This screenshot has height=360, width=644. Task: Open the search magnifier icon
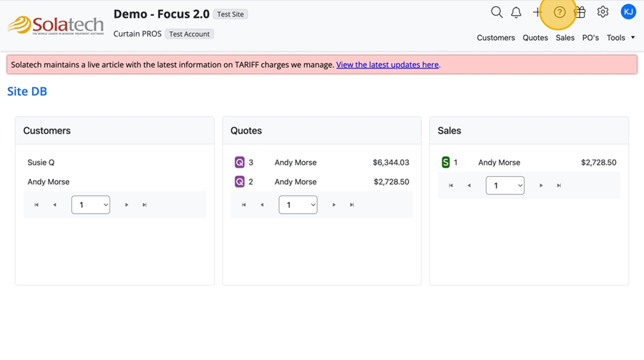[x=497, y=12]
